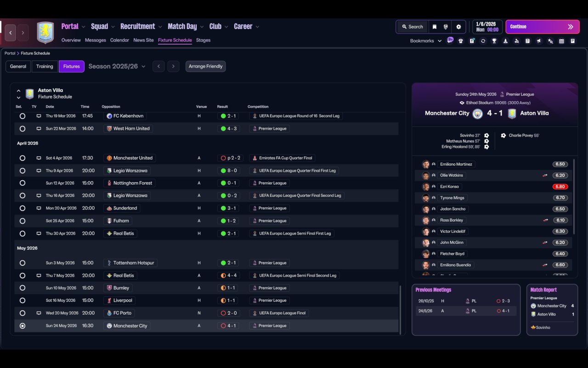Open the Career dropdown menu
This screenshot has height=368, width=588.
pyautogui.click(x=247, y=27)
